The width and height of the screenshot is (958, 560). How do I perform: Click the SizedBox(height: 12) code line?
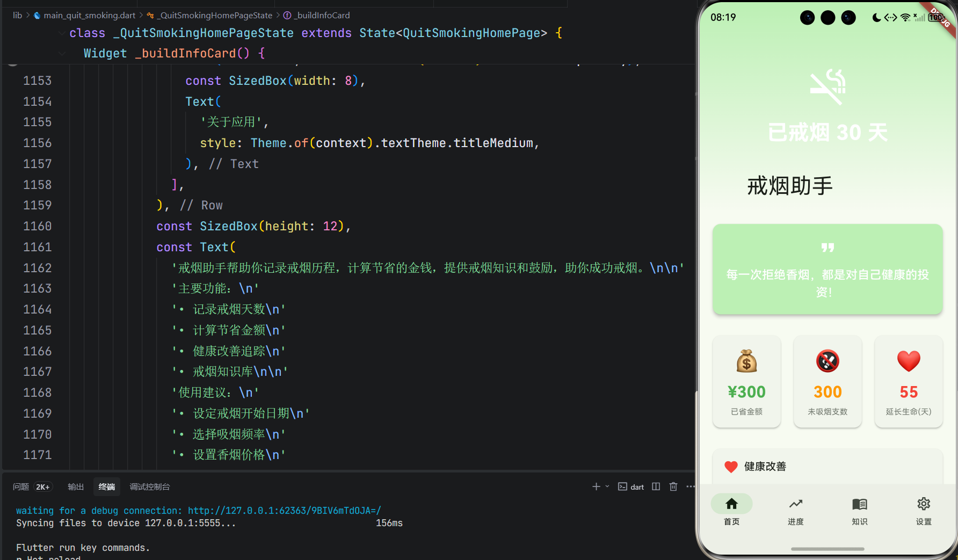[x=253, y=226]
